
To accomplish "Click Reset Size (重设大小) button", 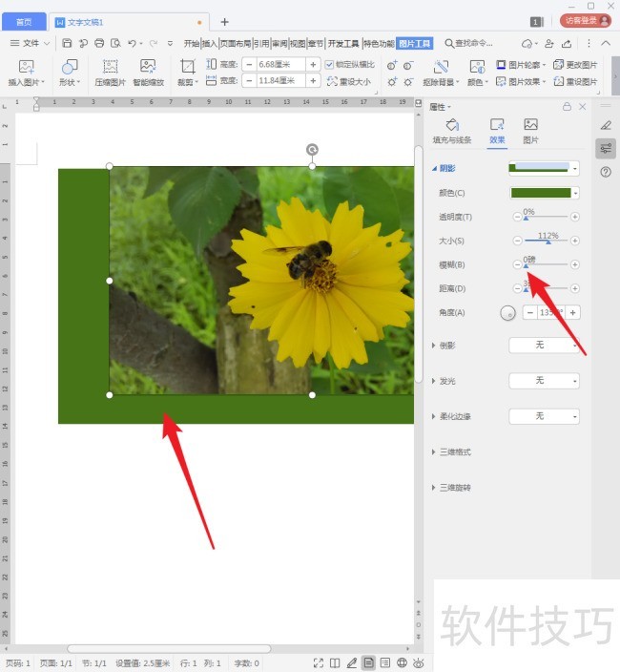I will pos(349,81).
